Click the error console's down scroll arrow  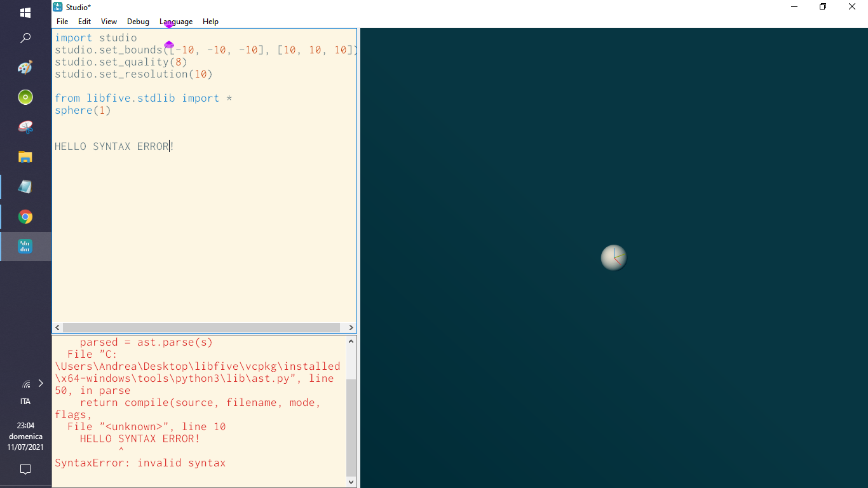point(351,482)
